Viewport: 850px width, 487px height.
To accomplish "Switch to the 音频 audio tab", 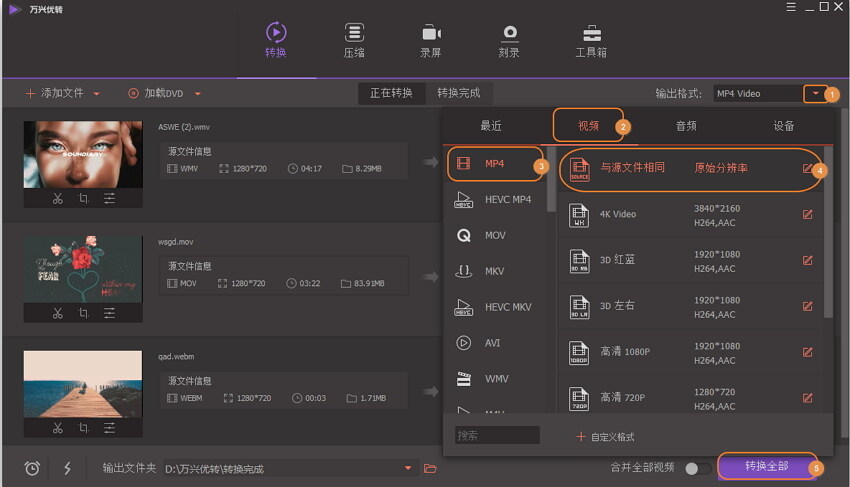I will click(686, 126).
